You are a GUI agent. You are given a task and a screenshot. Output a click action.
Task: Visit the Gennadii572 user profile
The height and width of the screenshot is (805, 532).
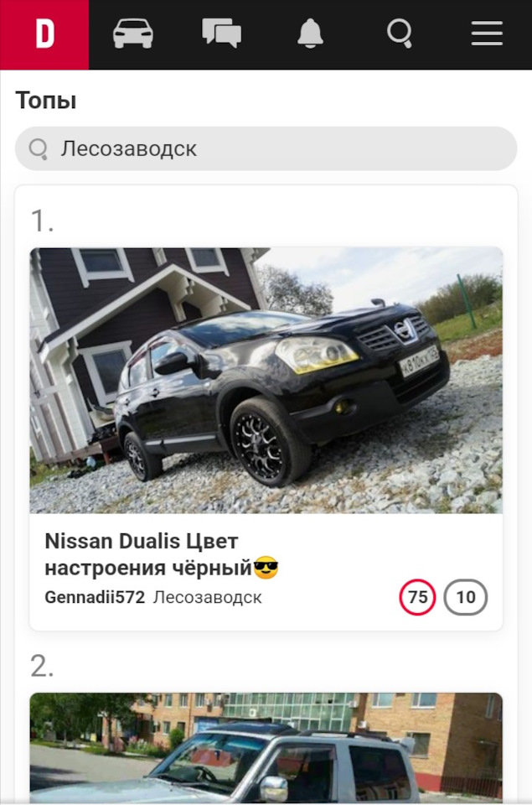tap(95, 598)
